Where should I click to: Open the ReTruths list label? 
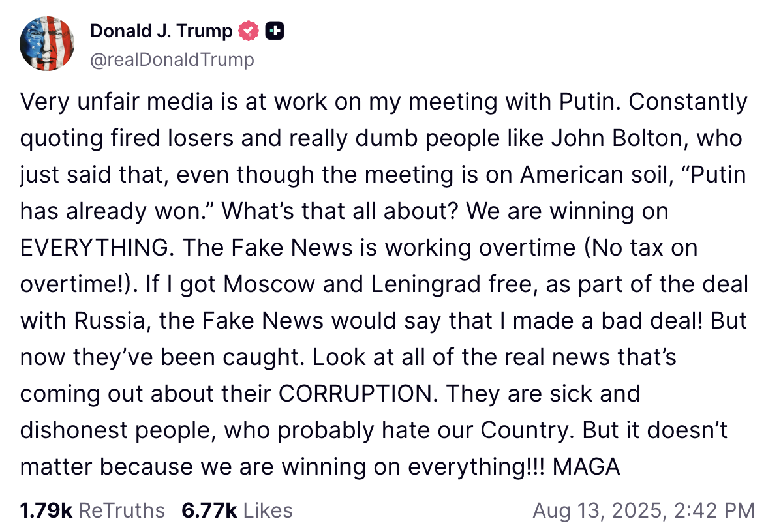pos(121,510)
